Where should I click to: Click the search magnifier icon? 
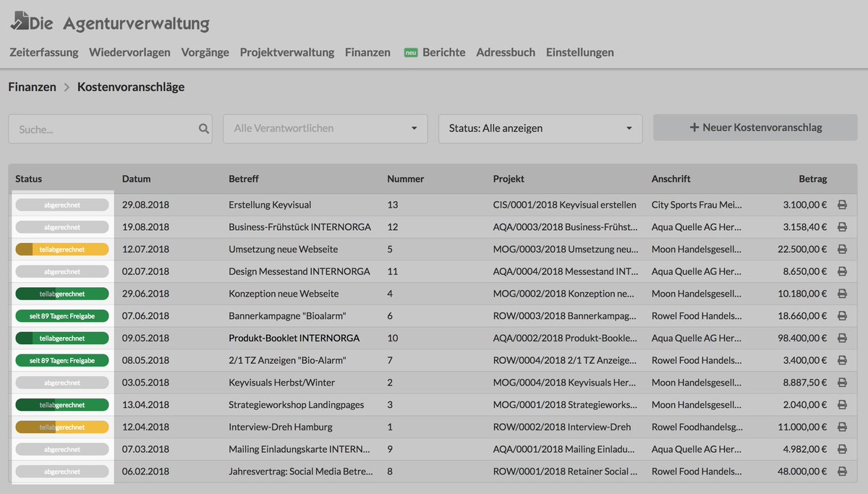(204, 129)
